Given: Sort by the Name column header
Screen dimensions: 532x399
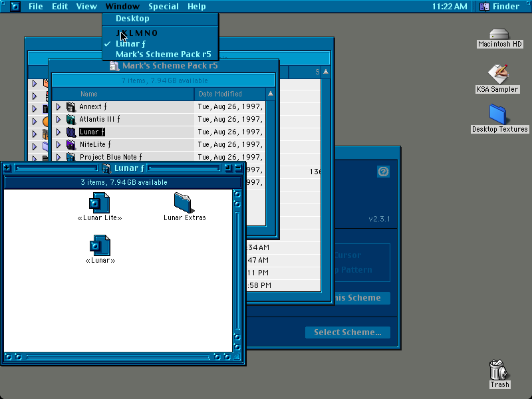Looking at the screenshot, I should [x=123, y=94].
